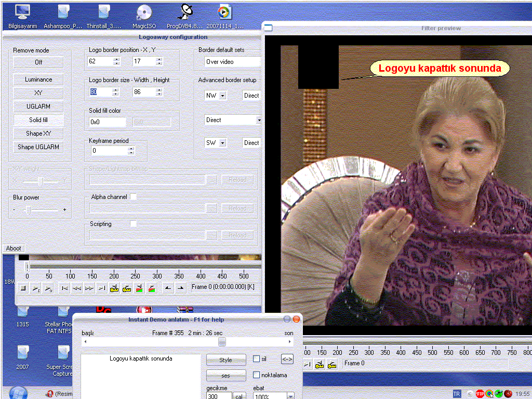Select the 20071114 media file icon
This screenshot has height=399, width=532.
click(224, 16)
